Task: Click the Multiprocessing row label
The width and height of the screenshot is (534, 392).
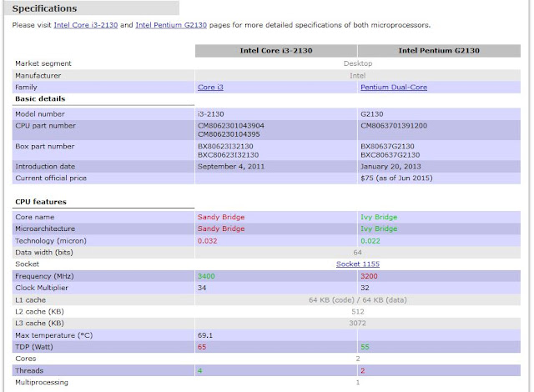Action: coord(42,383)
